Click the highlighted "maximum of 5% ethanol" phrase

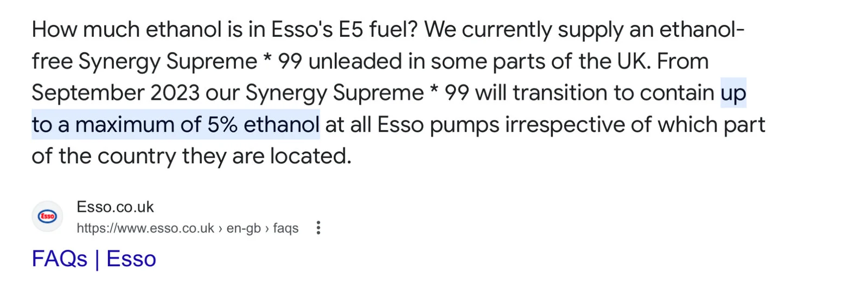(x=197, y=125)
